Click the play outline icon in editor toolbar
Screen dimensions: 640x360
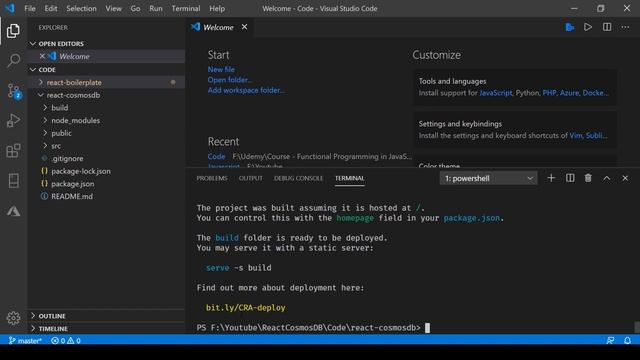(588, 27)
